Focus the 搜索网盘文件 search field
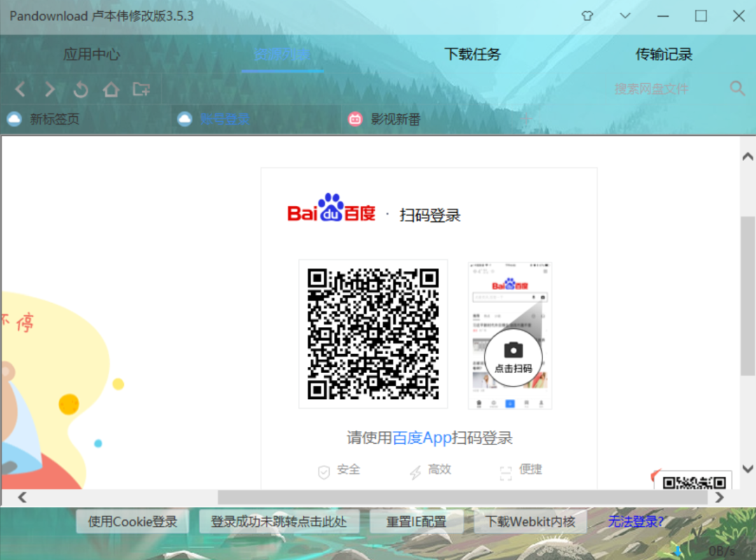The height and width of the screenshot is (560, 756). (x=651, y=89)
